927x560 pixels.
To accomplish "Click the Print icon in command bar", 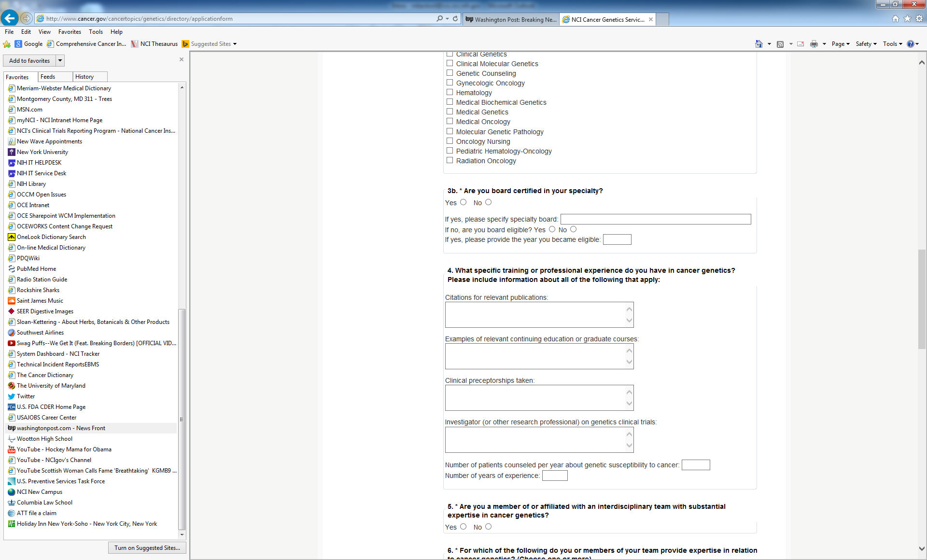I will tap(814, 44).
